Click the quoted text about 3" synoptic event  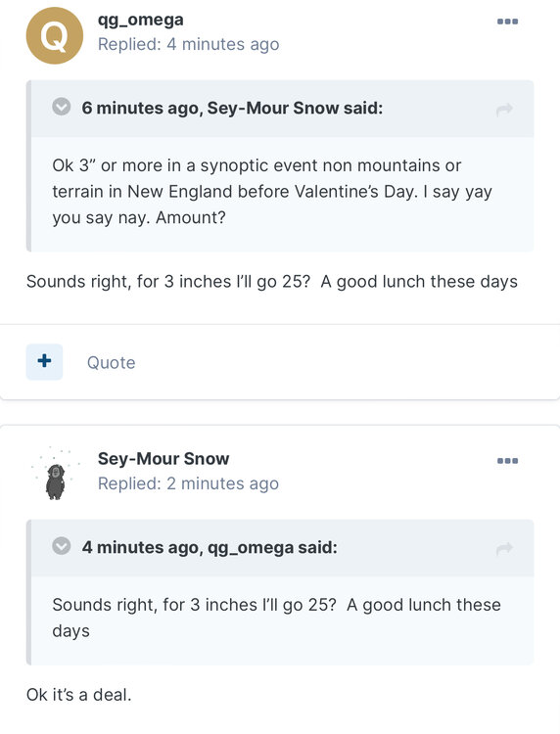(272, 192)
